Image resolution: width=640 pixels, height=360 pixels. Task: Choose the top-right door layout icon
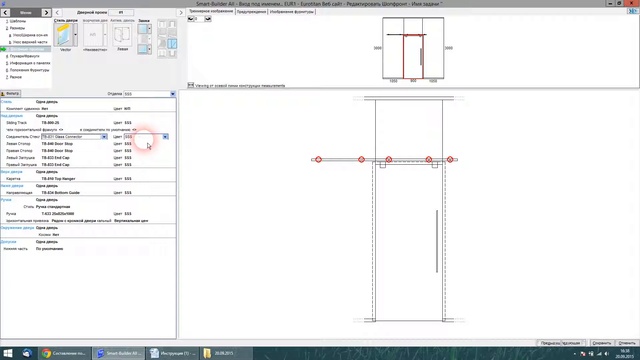pos(172,24)
